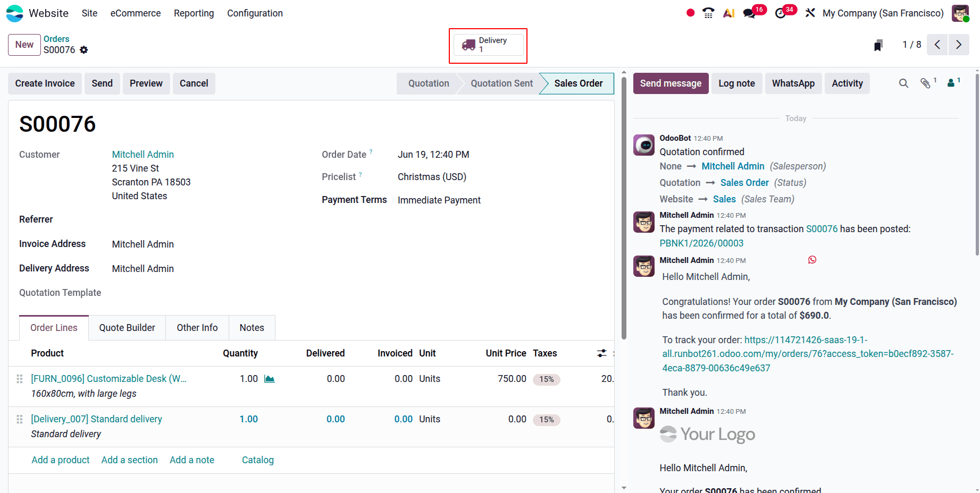The width and height of the screenshot is (980, 493).
Task: Click the Add a note link
Action: click(192, 460)
